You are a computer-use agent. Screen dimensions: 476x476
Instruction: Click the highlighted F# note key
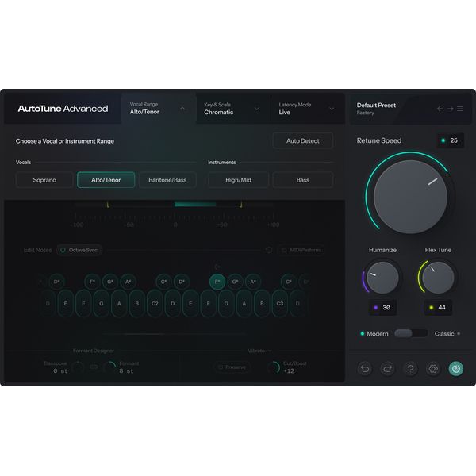coord(217,282)
